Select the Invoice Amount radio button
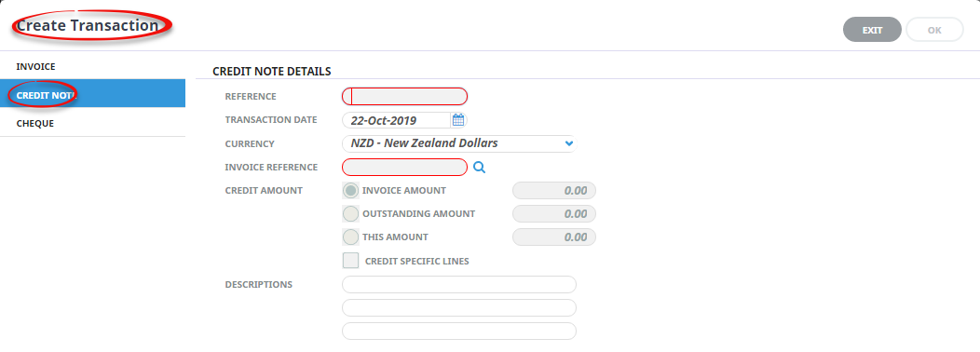The height and width of the screenshot is (352, 980). click(x=351, y=190)
